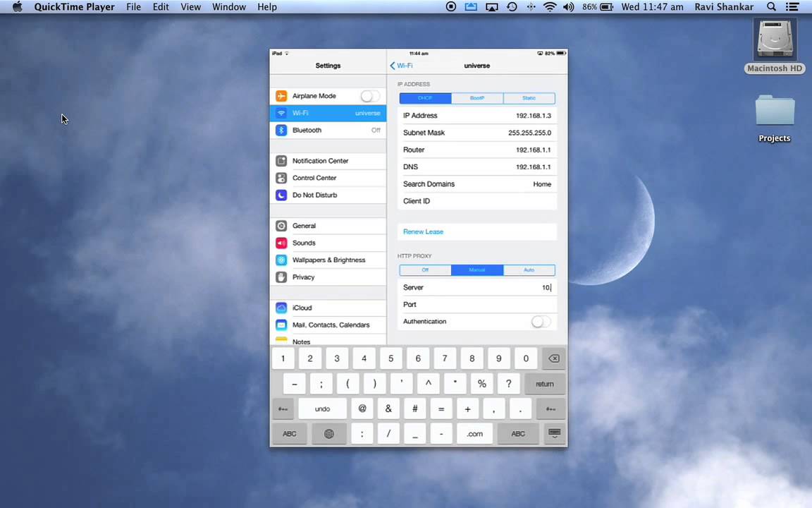This screenshot has width=812, height=508.
Task: Select Wi-Fi row in Settings sidebar
Action: [x=328, y=113]
